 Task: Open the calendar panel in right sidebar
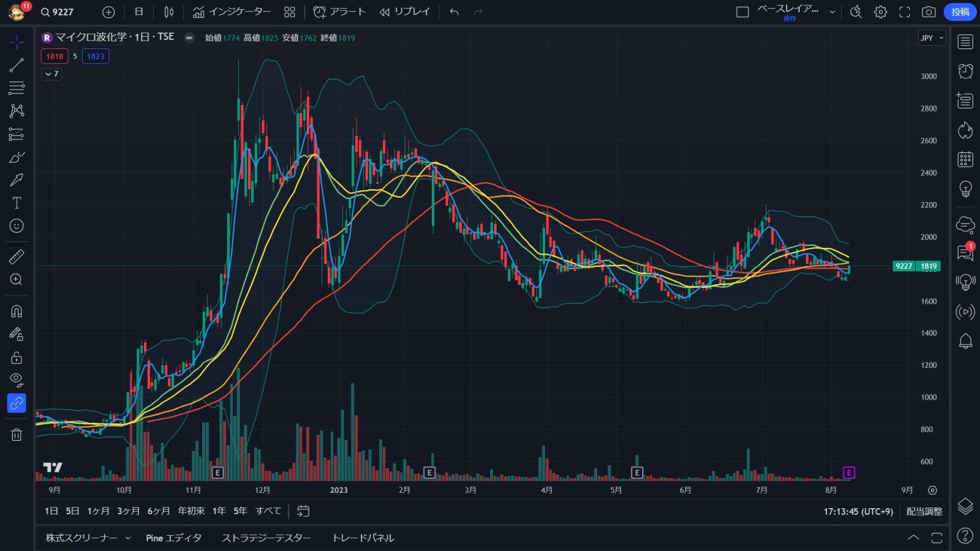965,160
